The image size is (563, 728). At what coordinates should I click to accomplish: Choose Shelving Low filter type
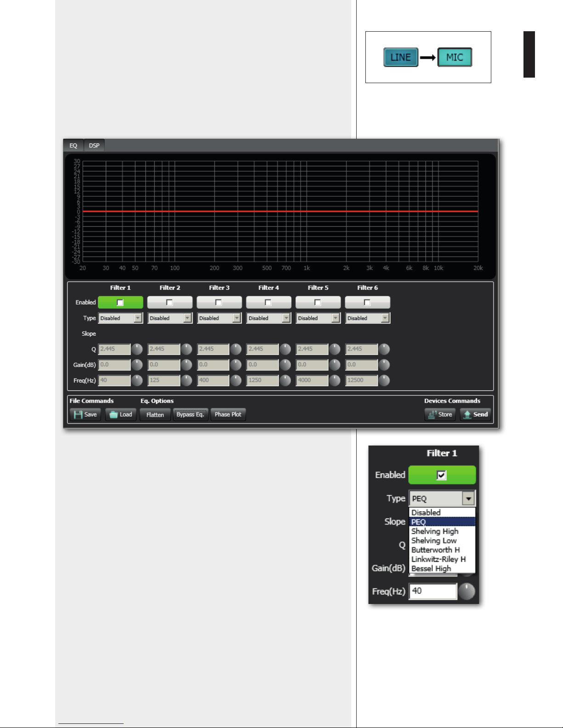(442, 541)
